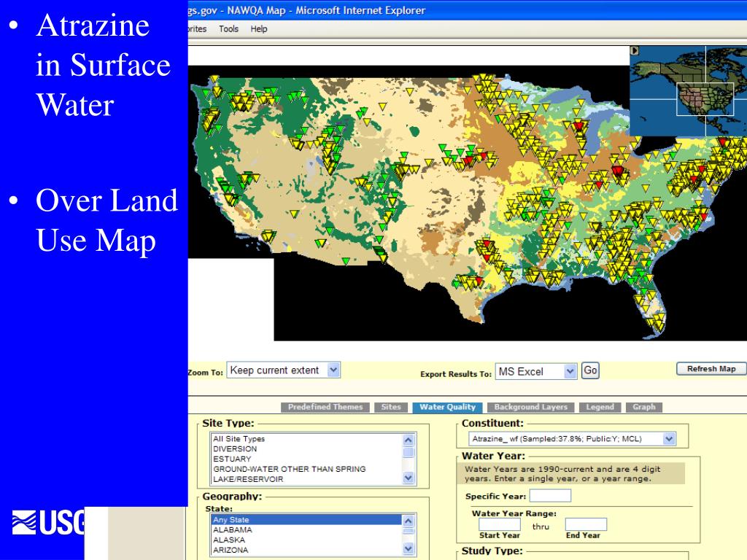Select ALABAMA in the State list
Image resolution: width=747 pixels, height=560 pixels.
coord(306,529)
